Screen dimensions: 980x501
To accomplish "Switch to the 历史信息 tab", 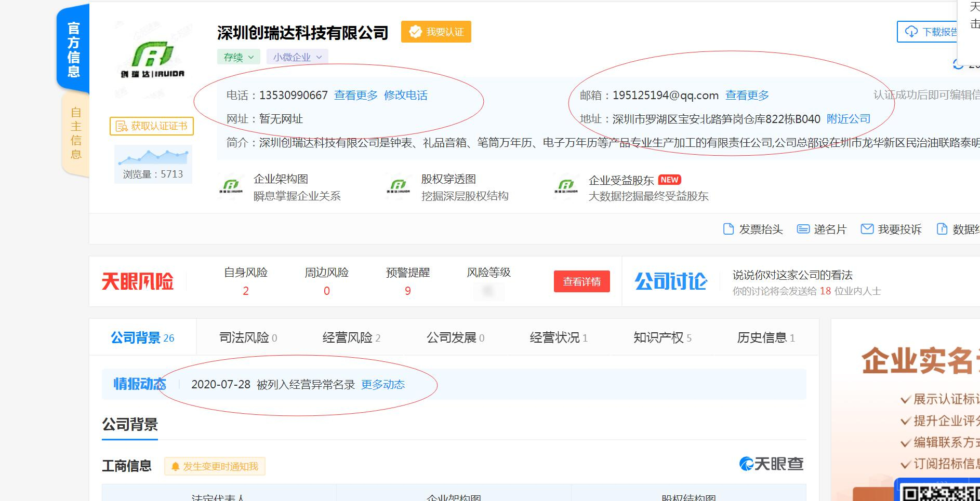I will point(766,337).
